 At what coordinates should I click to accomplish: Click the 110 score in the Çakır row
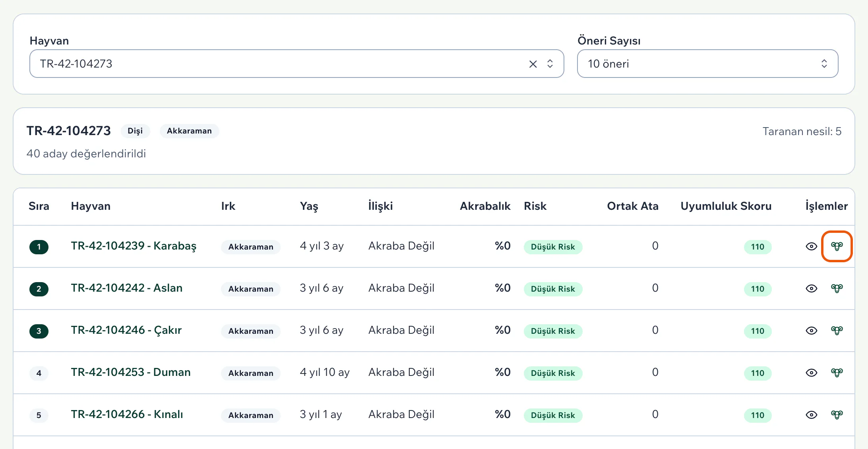tap(758, 331)
